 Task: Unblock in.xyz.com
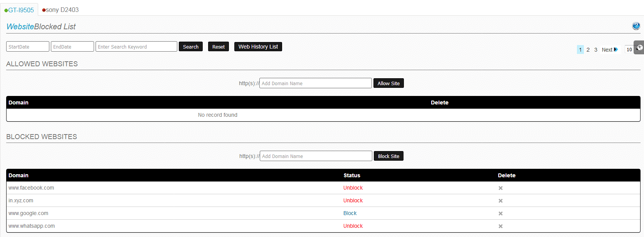353,200
